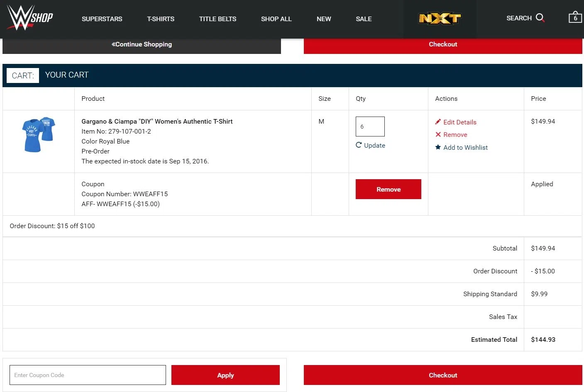Focus the Enter Coupon Code field
This screenshot has height=392, width=584.
click(x=88, y=375)
